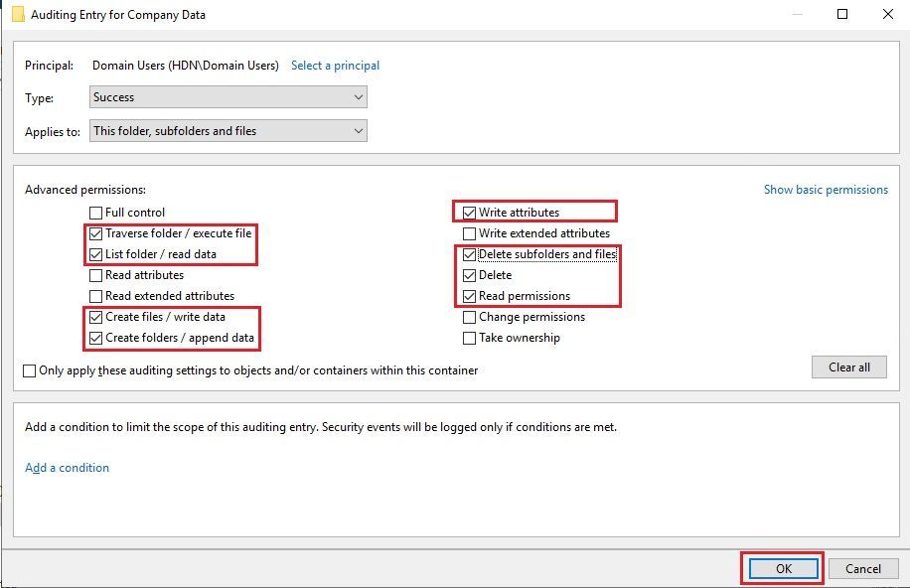Confirm with the OK button
Viewport: 910px width, 588px height.
pyautogui.click(x=784, y=568)
